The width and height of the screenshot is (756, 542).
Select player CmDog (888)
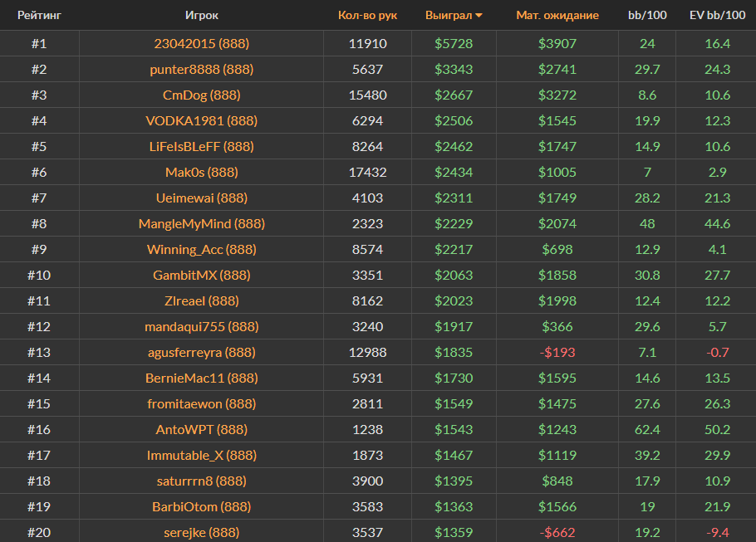201,95
